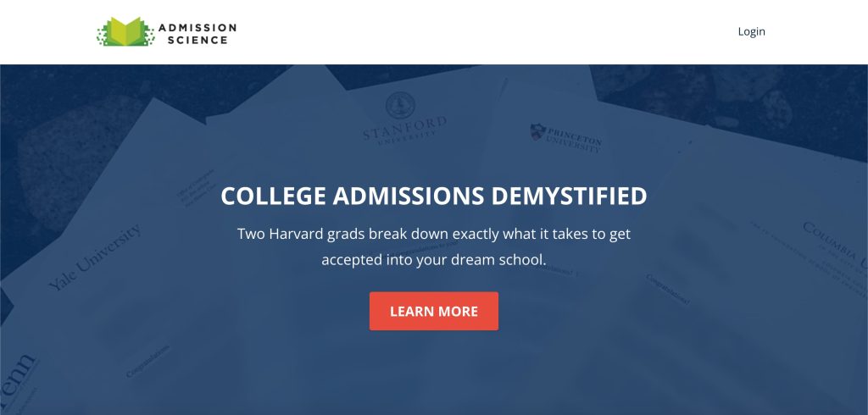Select the College Admissions Demystified headline
This screenshot has width=868, height=415.
pyautogui.click(x=434, y=196)
